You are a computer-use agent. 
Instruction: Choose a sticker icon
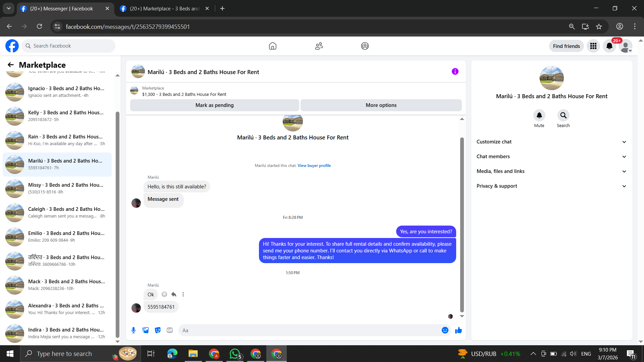tap(158, 330)
